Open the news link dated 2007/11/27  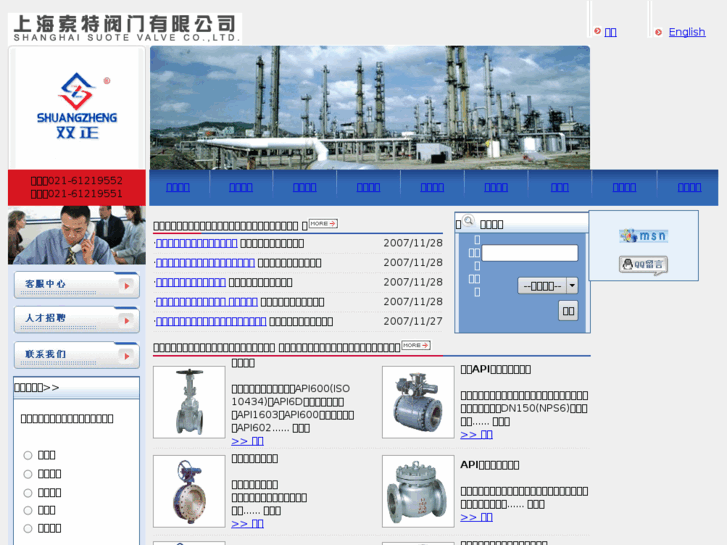(211, 321)
